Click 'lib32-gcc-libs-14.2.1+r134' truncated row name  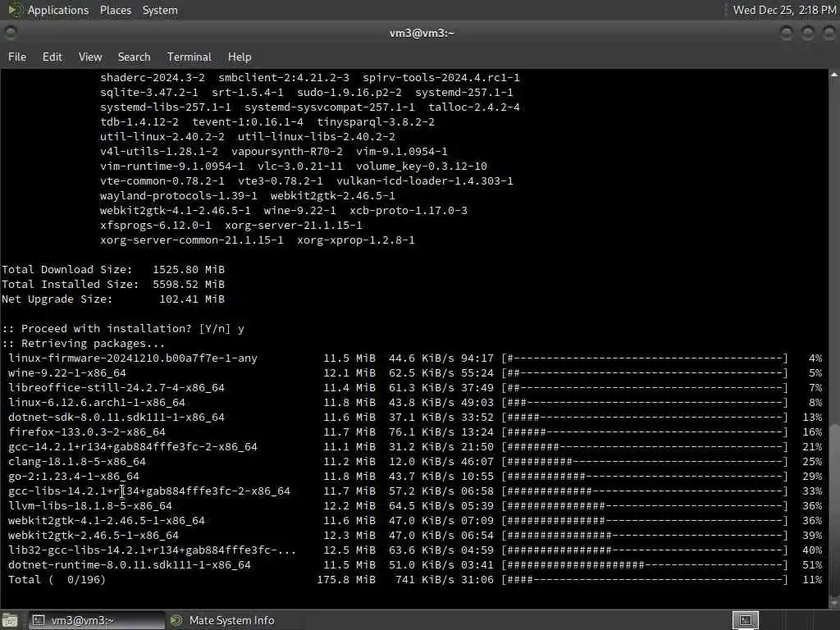pos(152,550)
